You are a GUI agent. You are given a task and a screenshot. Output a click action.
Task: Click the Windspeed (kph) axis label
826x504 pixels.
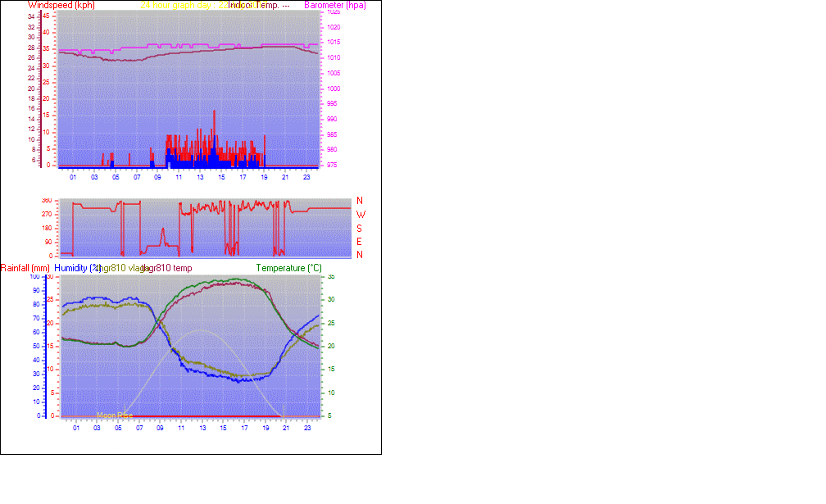pos(61,5)
